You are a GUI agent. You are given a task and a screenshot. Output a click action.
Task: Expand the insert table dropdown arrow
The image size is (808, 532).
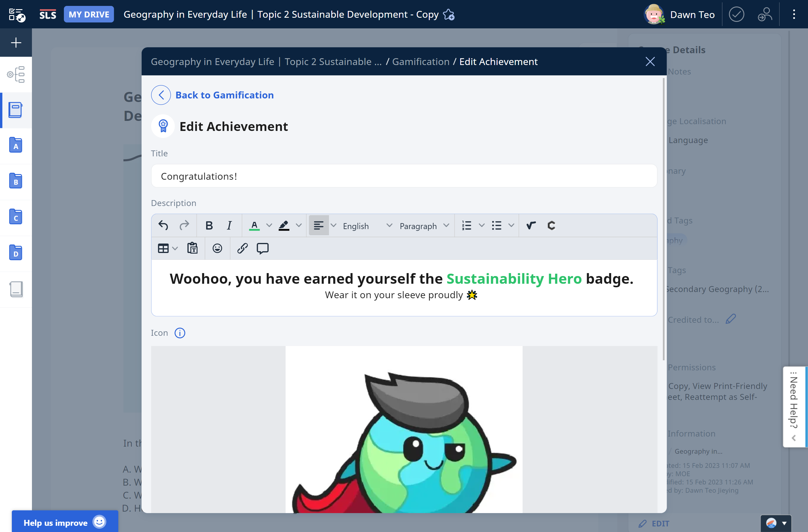click(x=175, y=248)
